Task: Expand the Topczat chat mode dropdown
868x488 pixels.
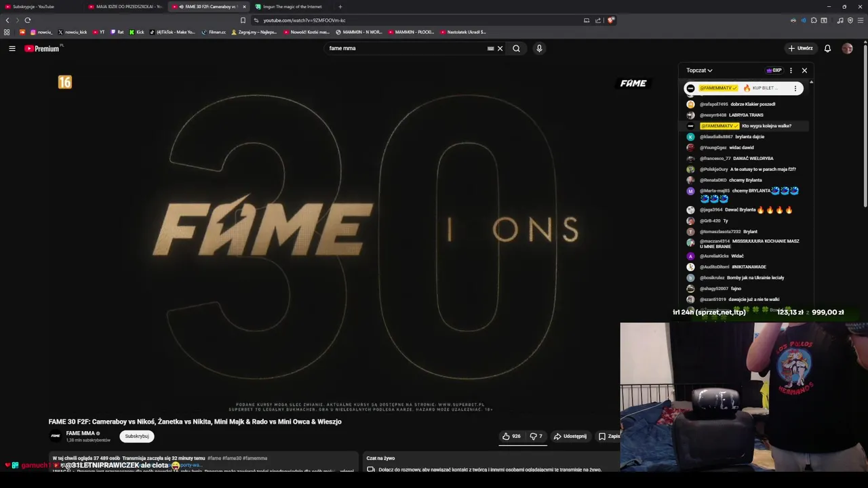Action: 699,70
